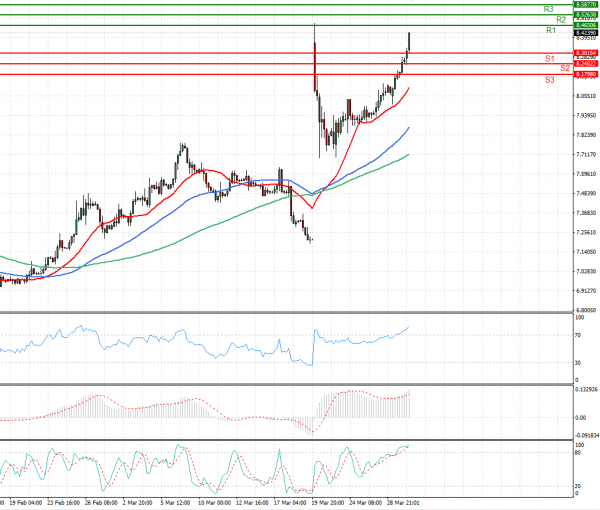The height and width of the screenshot is (510, 600).
Task: Click the 7.48390 price axis value
Action: pos(586,194)
